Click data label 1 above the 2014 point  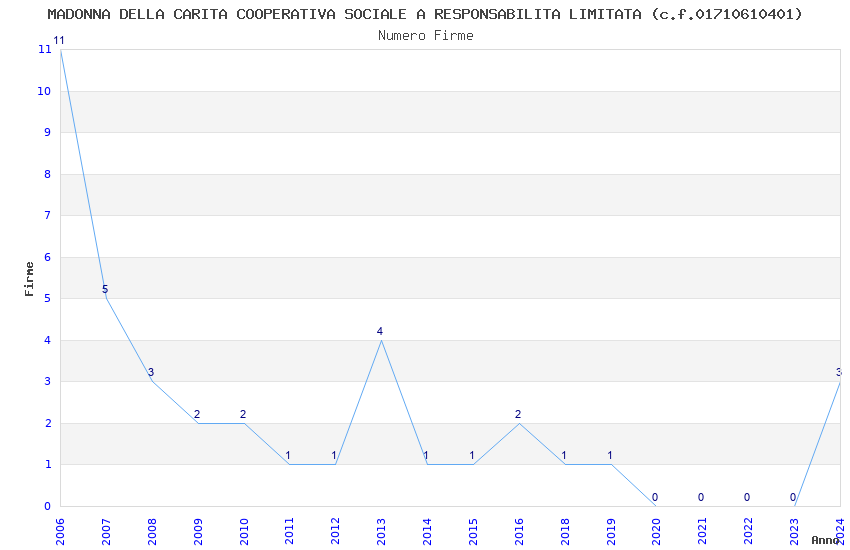(x=426, y=455)
